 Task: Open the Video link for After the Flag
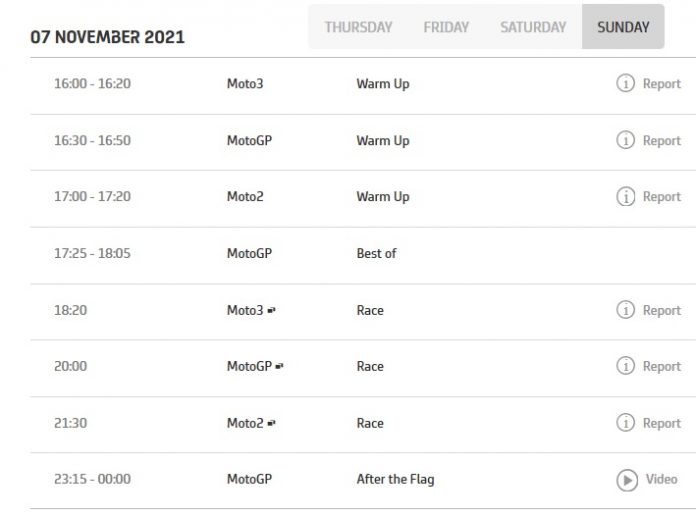pos(661,479)
